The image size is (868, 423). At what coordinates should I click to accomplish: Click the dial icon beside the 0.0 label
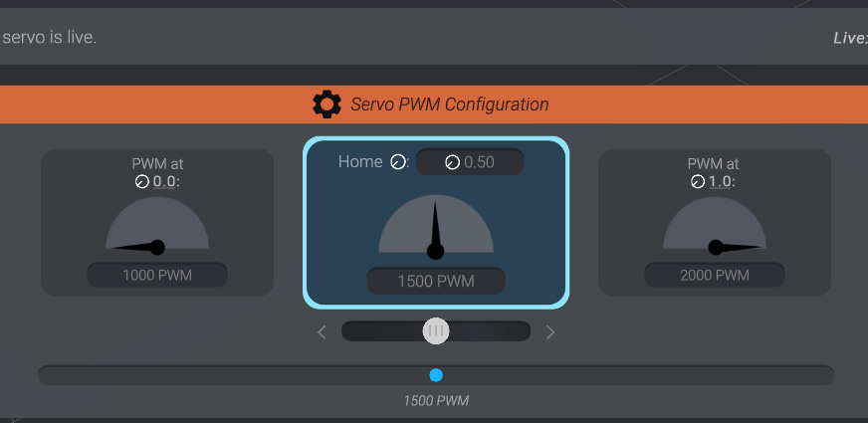tap(140, 182)
